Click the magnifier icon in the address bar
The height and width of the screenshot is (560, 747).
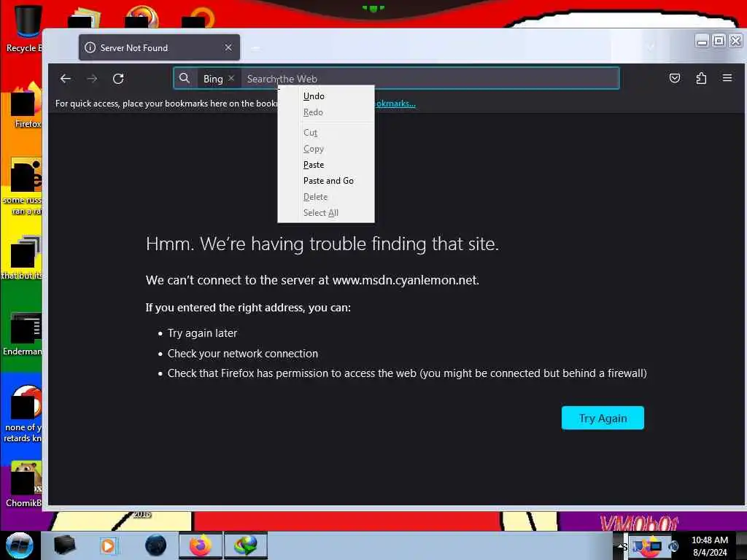click(x=185, y=78)
